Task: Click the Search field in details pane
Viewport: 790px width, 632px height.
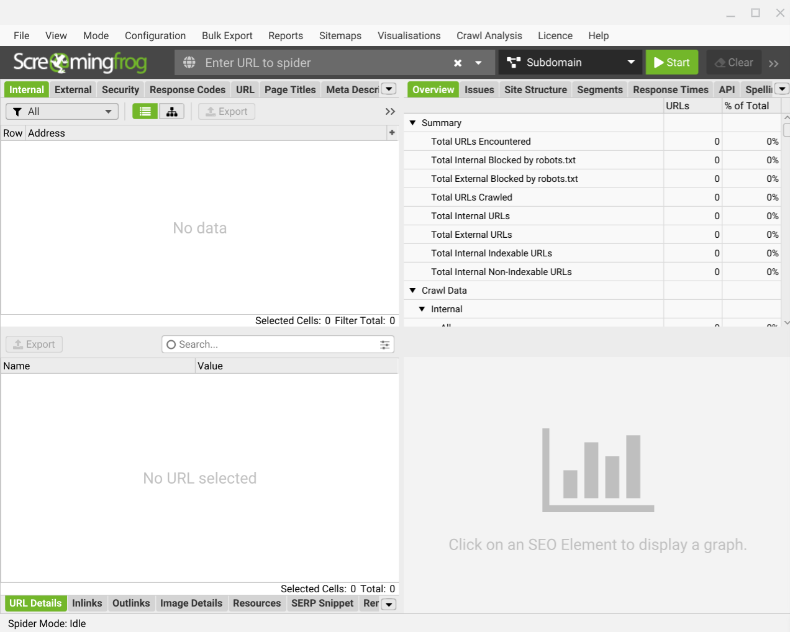Action: pyautogui.click(x=278, y=344)
